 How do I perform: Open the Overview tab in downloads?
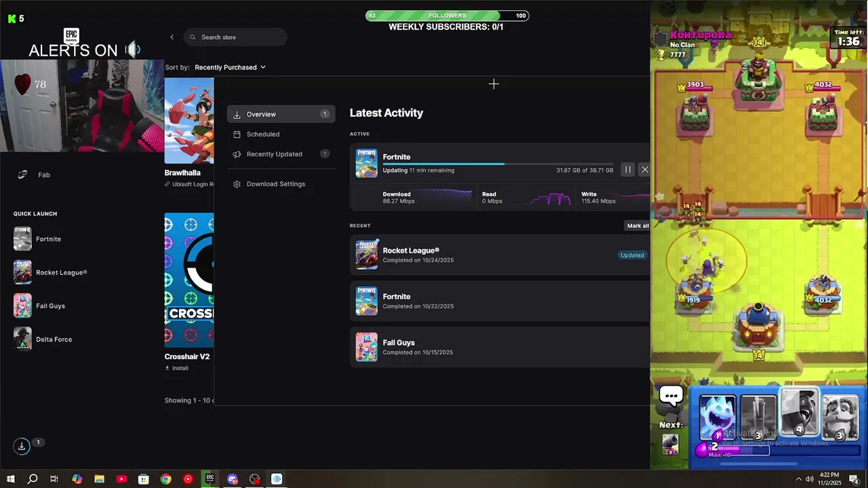tap(281, 115)
